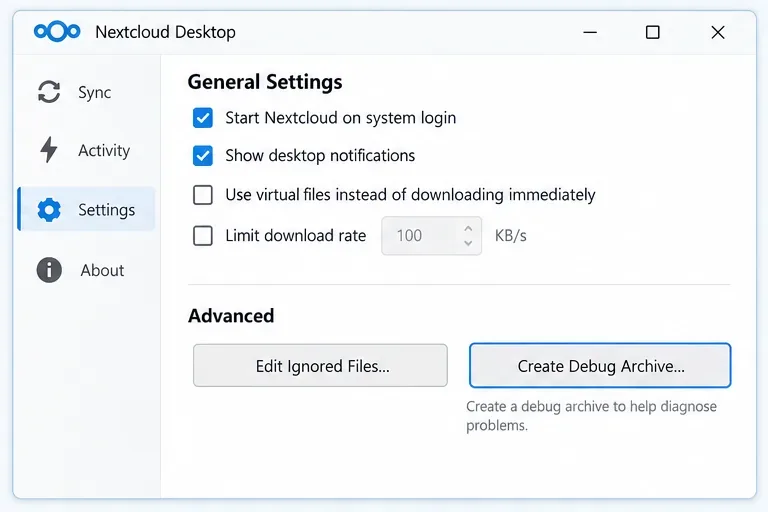768x512 pixels.
Task: Click the Activity lightning bolt icon
Action: pyautogui.click(x=48, y=149)
